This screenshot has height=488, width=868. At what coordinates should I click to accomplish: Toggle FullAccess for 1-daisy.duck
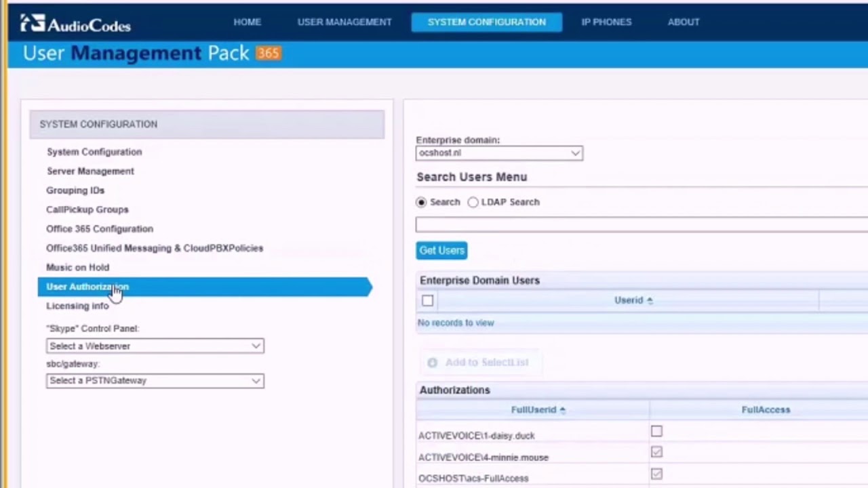(x=656, y=431)
